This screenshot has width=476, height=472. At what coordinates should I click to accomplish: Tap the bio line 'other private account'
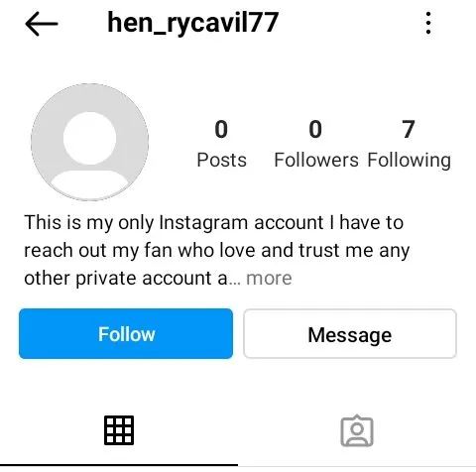[126, 279]
